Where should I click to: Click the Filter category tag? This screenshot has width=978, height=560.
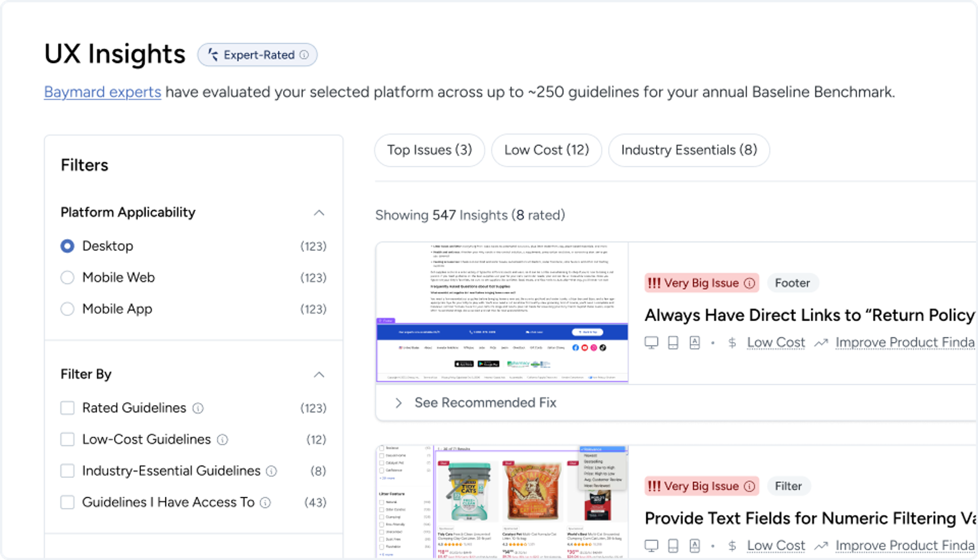[x=789, y=486]
